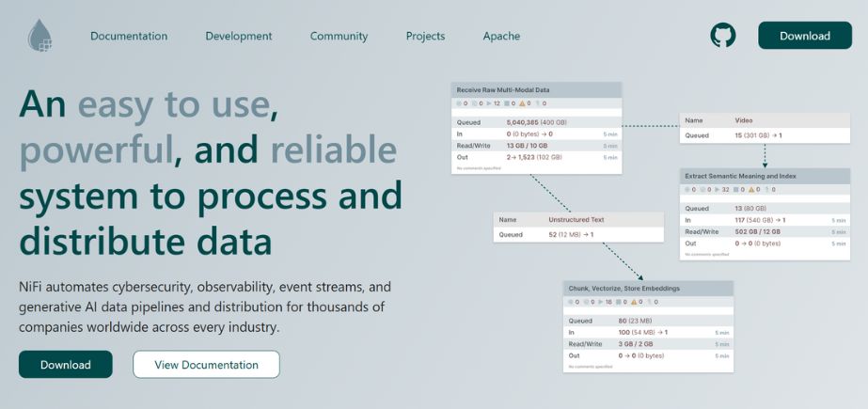Click Read/Write value '502 GB / 12 GB'
Viewport: 868px width, 409px height.
pyautogui.click(x=757, y=232)
